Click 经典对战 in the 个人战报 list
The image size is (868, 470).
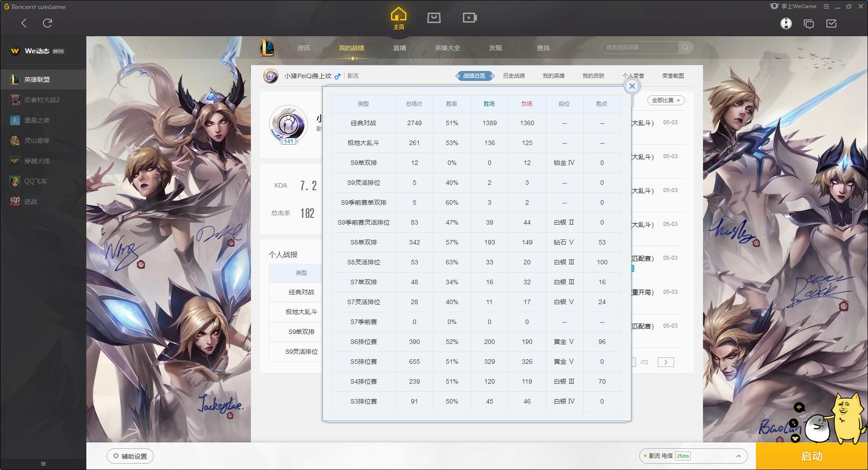pos(302,292)
